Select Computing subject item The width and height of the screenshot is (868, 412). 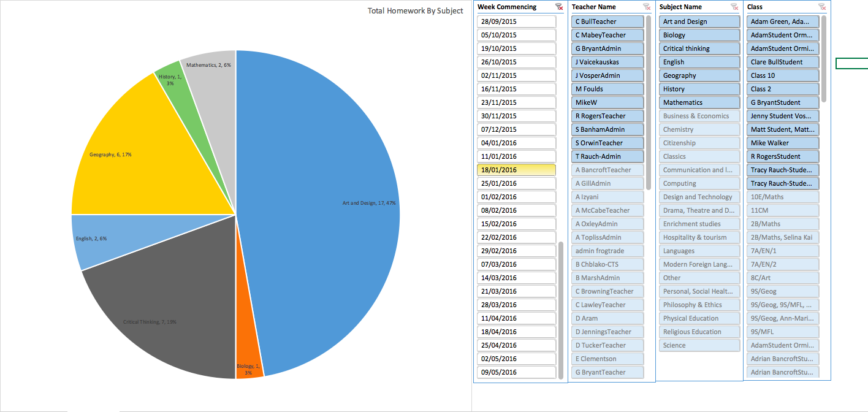pos(699,183)
